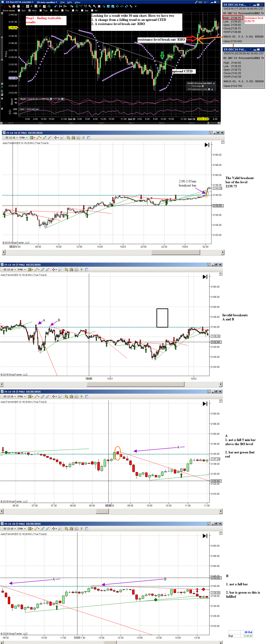Image resolution: width=266 pixels, height=644 pixels.
Task: Click zoom in icon in the 10/23/2016 chart toolbar
Action: pos(43,270)
